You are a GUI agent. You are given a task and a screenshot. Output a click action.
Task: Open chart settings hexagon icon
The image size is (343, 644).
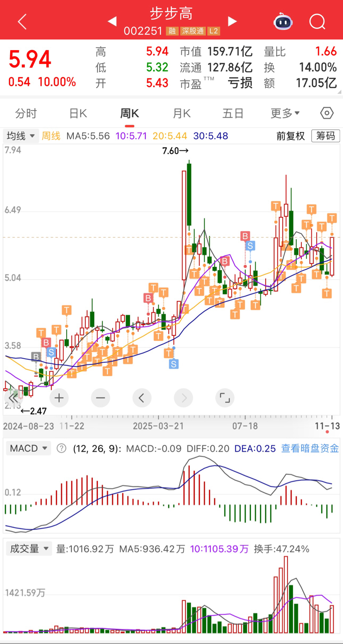coord(327,113)
